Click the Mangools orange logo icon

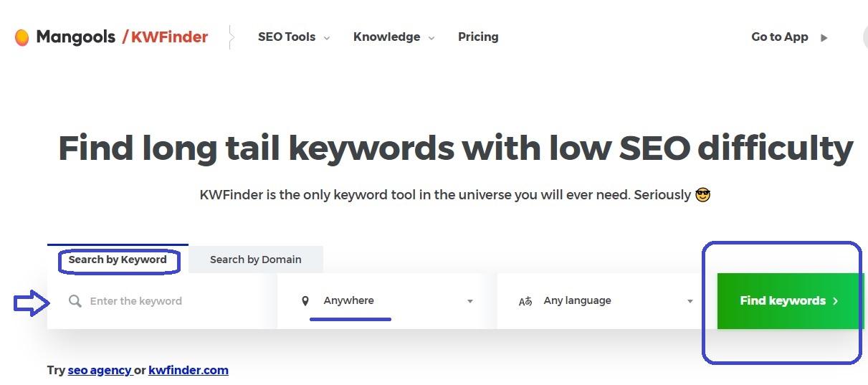coord(22,37)
